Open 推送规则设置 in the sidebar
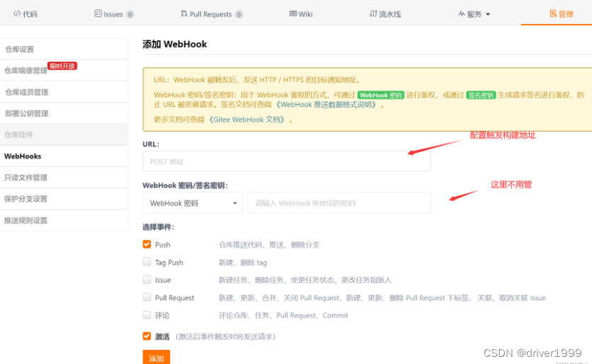The image size is (592, 364). 64,220
